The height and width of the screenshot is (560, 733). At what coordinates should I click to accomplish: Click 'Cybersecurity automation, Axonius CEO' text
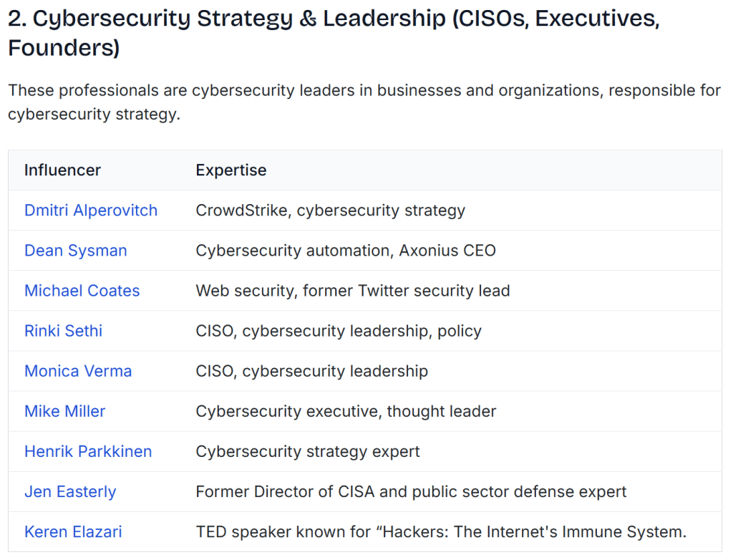(346, 251)
